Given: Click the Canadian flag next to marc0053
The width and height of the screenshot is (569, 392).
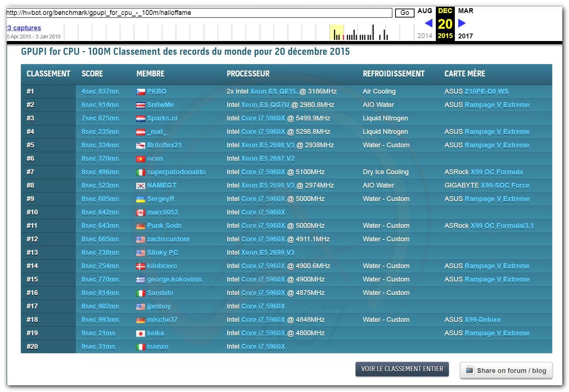Looking at the screenshot, I should pos(140,213).
